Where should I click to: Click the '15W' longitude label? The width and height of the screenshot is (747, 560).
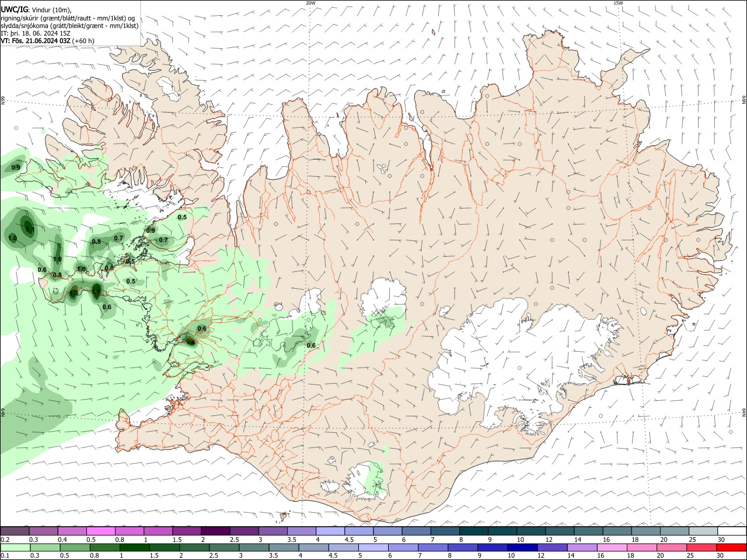point(618,3)
